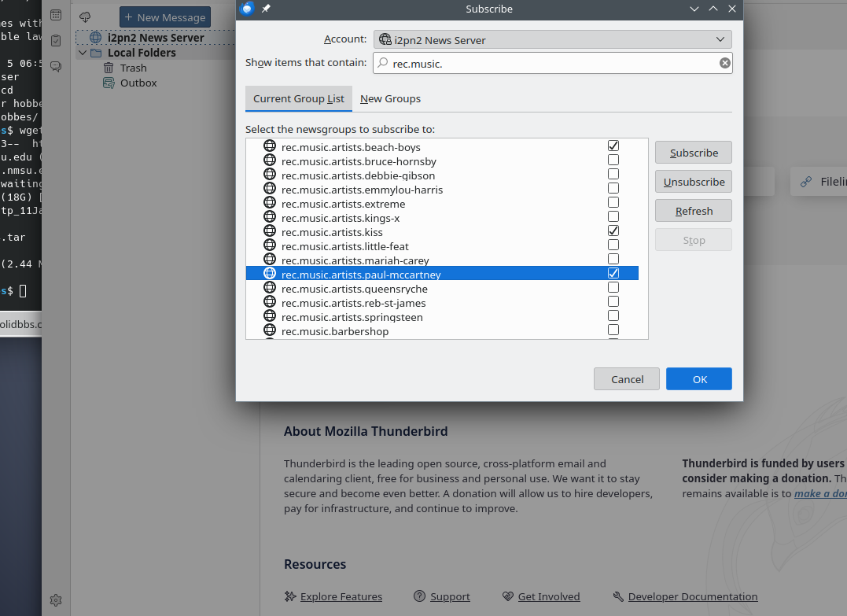Screen dimensions: 847x616
Task: Open the Explore Features link
Action: tap(341, 596)
